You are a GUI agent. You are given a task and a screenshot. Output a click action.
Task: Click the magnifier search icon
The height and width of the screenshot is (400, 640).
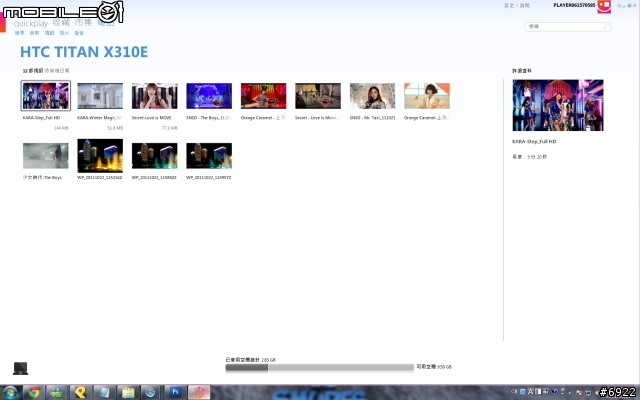click(606, 27)
